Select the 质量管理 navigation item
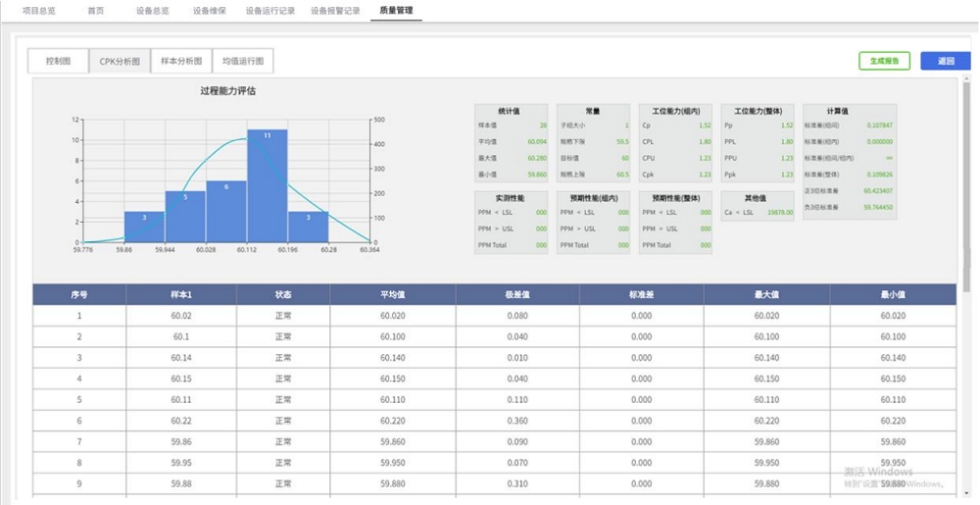Viewport: 980px width, 505px height. tap(397, 11)
